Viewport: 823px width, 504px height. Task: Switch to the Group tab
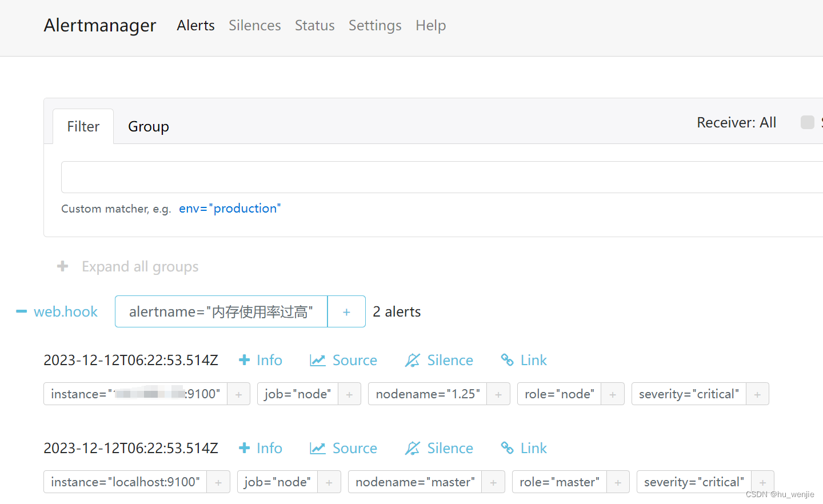148,126
